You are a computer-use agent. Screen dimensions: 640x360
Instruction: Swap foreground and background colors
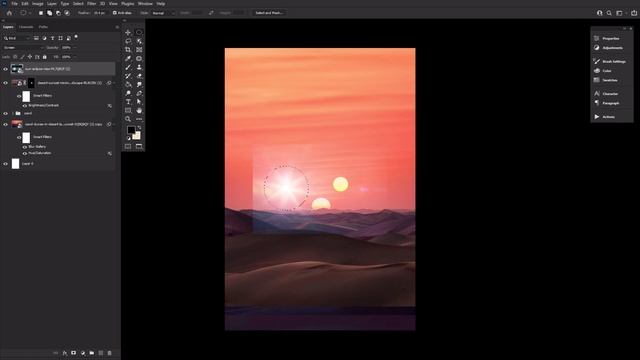click(139, 127)
